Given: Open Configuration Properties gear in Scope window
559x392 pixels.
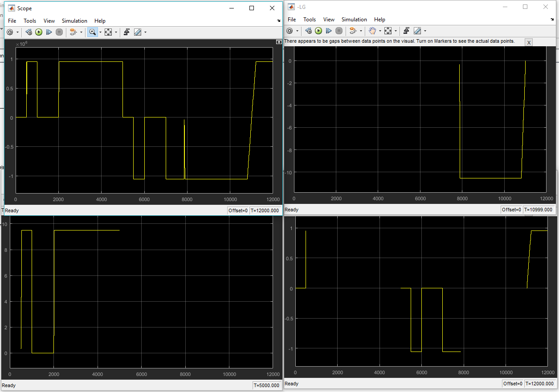Looking at the screenshot, I should (10, 32).
